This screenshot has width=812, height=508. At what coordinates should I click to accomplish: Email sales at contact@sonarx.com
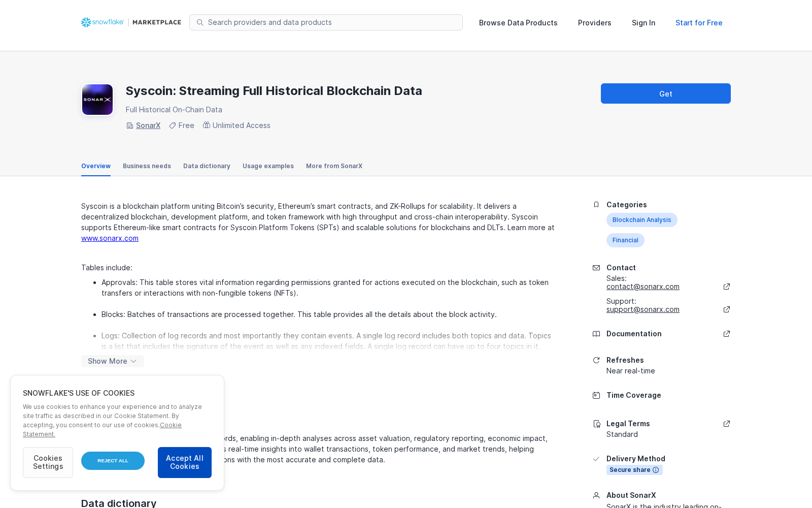pyautogui.click(x=643, y=287)
